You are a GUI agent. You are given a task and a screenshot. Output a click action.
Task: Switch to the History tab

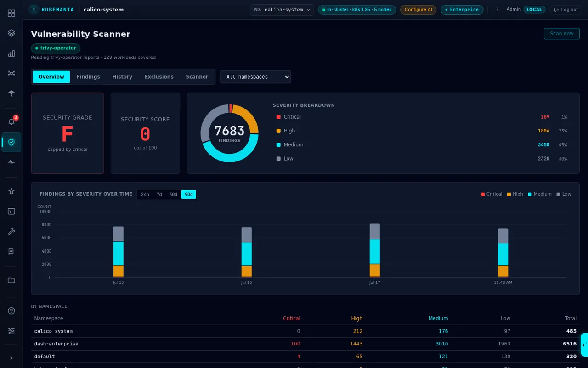pyautogui.click(x=122, y=77)
